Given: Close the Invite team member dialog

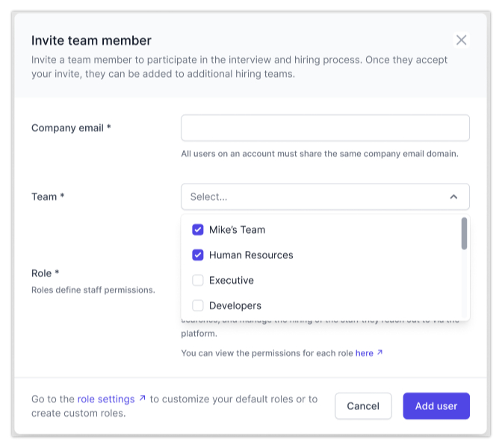Looking at the screenshot, I should click(x=461, y=40).
